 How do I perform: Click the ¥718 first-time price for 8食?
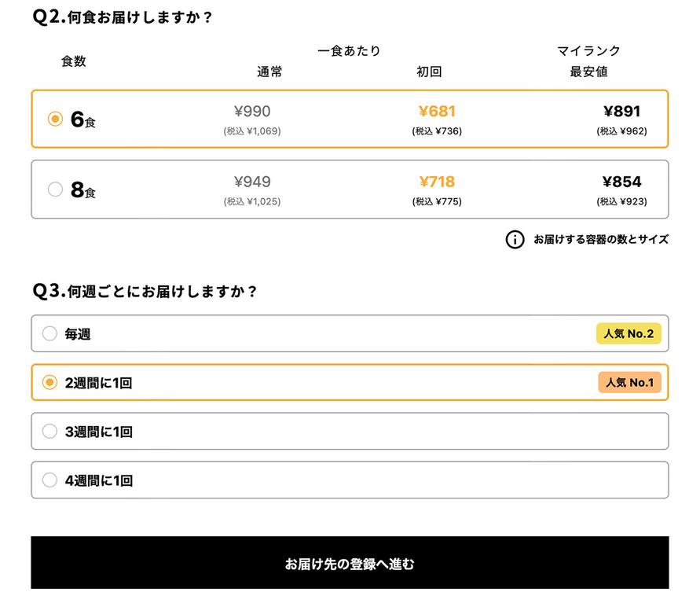437,182
